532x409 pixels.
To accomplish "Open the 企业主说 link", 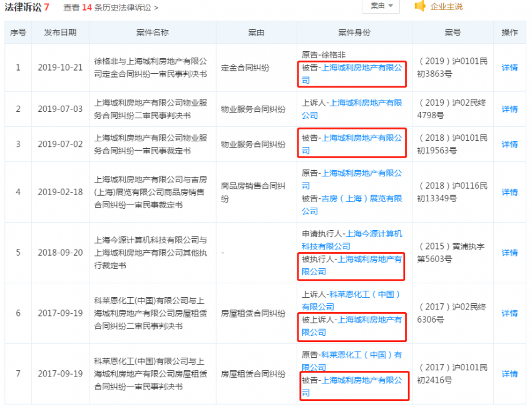I will click(446, 7).
